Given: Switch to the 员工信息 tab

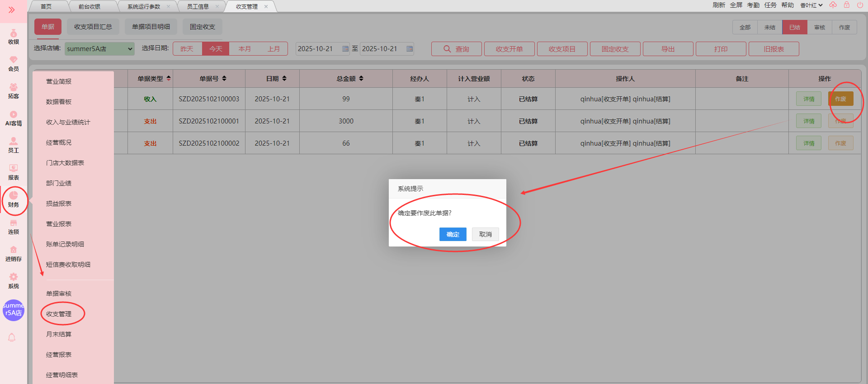Looking at the screenshot, I should point(198,6).
